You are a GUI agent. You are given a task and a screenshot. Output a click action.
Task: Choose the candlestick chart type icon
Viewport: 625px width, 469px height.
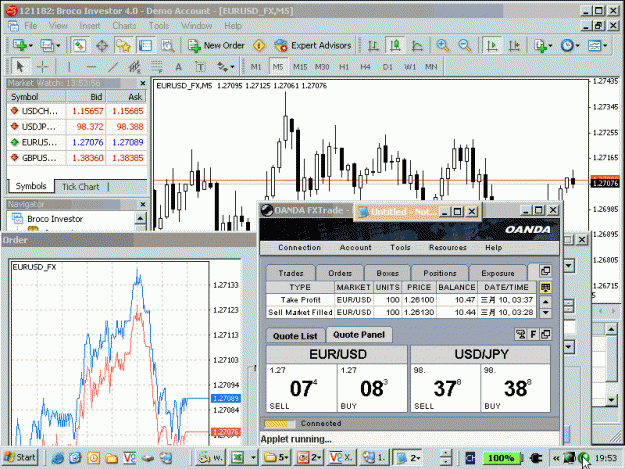395,45
